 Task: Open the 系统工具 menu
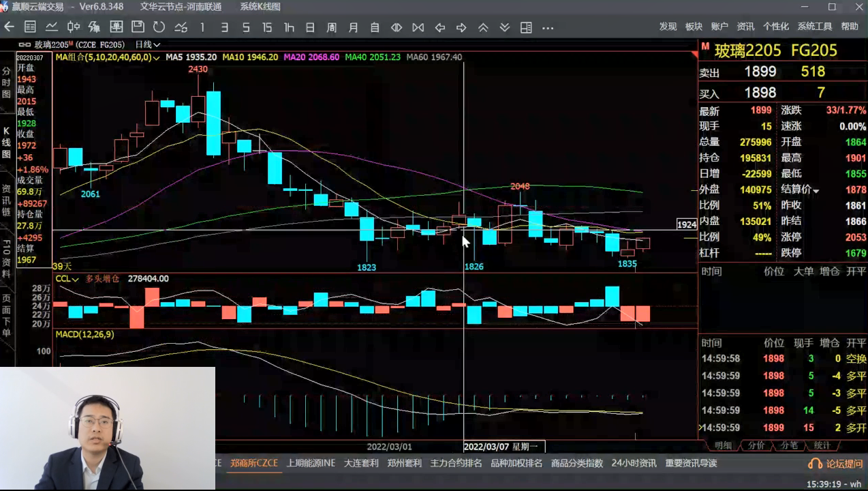[x=815, y=27]
